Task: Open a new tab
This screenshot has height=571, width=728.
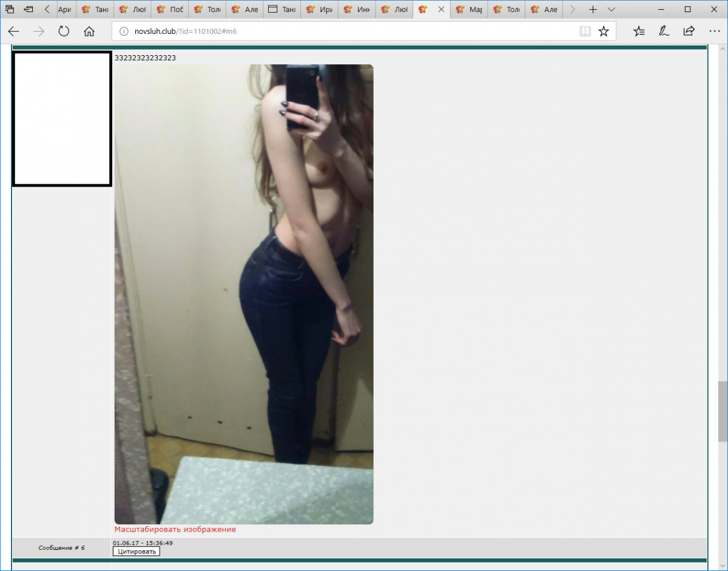Action: click(593, 10)
